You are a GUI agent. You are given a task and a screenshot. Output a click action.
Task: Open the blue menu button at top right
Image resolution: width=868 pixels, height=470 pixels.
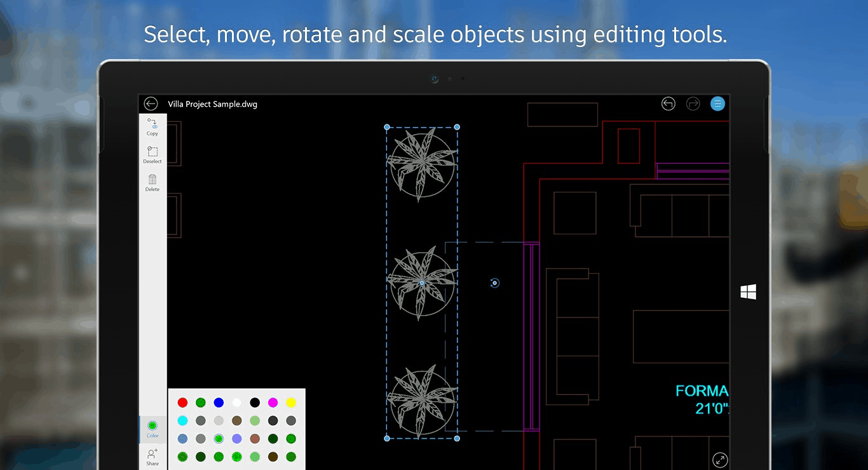tap(717, 104)
